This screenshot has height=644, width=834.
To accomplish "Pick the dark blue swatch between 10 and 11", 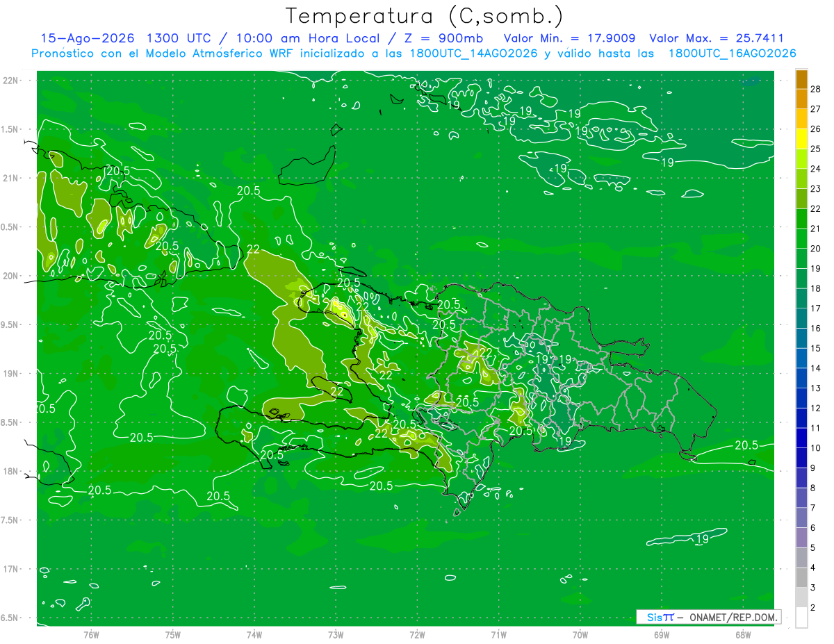I will (x=801, y=438).
